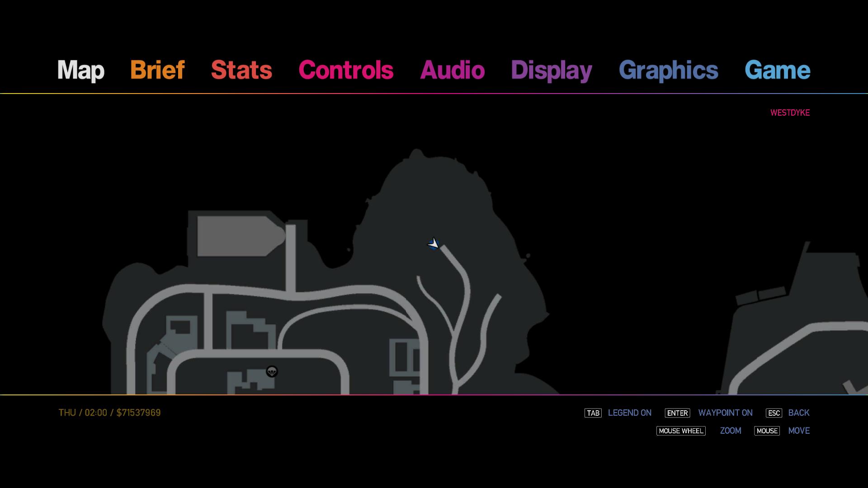Viewport: 868px width, 488px height.
Task: Click the TAB key hint icon
Action: click(593, 413)
